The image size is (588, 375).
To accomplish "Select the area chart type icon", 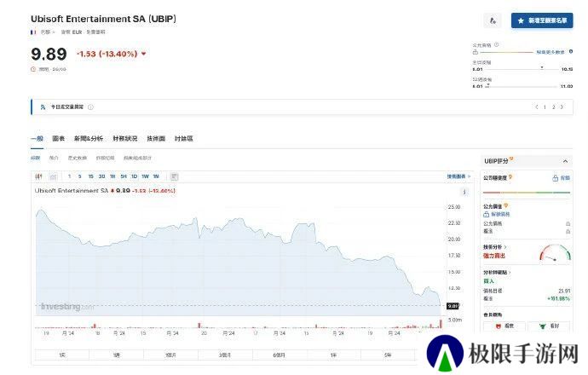I will [x=53, y=176].
